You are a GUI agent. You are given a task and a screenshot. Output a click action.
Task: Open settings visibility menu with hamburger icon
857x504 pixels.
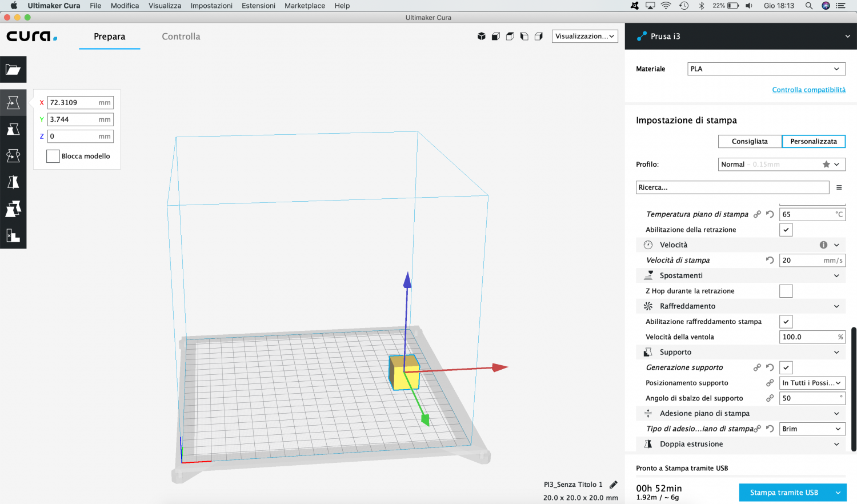(839, 187)
